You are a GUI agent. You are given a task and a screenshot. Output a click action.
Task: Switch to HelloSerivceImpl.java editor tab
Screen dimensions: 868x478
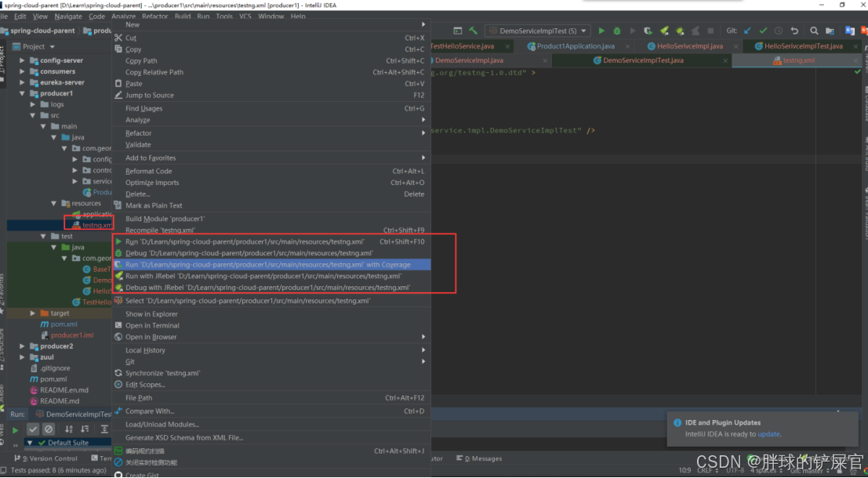click(x=690, y=46)
